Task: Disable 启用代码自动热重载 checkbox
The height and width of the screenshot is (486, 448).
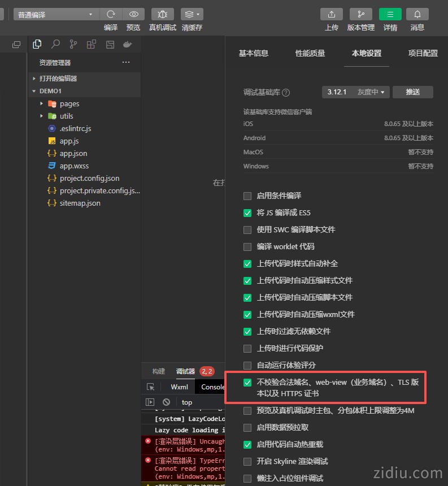Action: tap(247, 445)
